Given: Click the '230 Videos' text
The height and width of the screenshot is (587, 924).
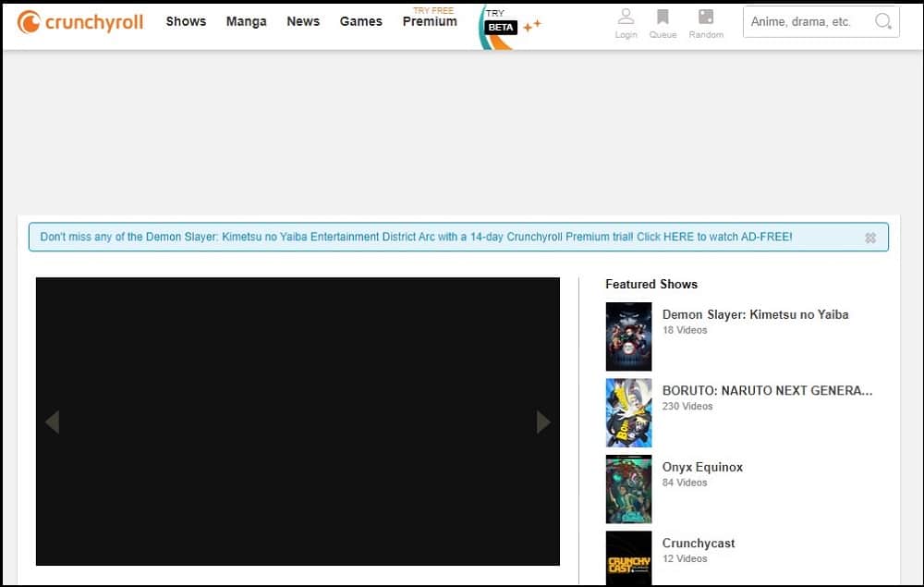Looking at the screenshot, I should [687, 406].
